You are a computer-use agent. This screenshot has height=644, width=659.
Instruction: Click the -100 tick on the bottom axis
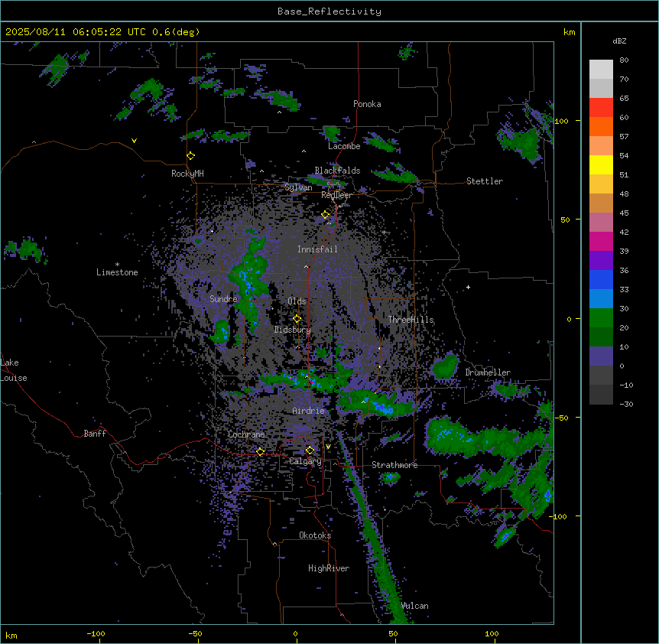pos(96,634)
